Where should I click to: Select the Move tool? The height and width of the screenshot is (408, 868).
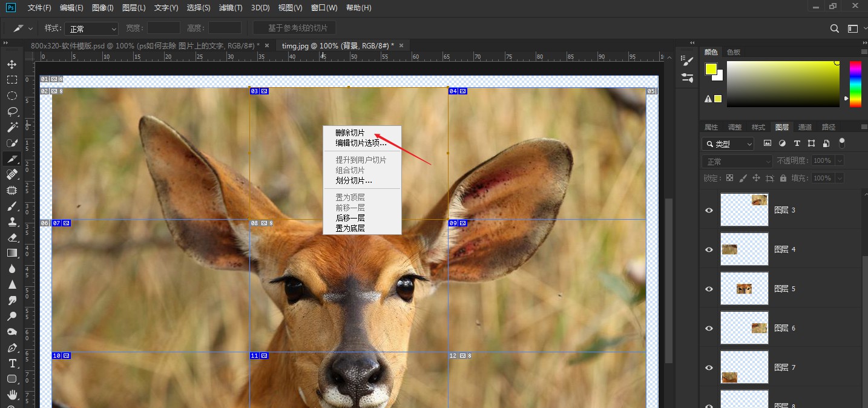point(12,64)
